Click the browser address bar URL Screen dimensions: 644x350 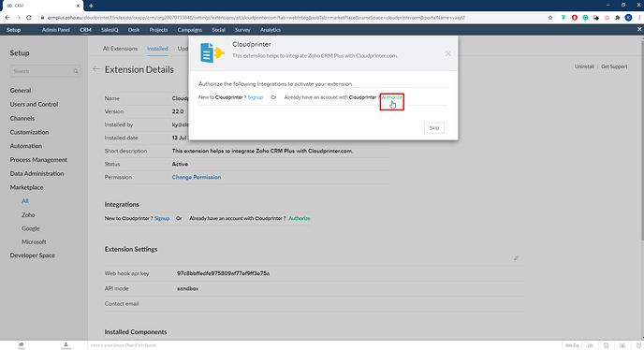pyautogui.click(x=256, y=18)
